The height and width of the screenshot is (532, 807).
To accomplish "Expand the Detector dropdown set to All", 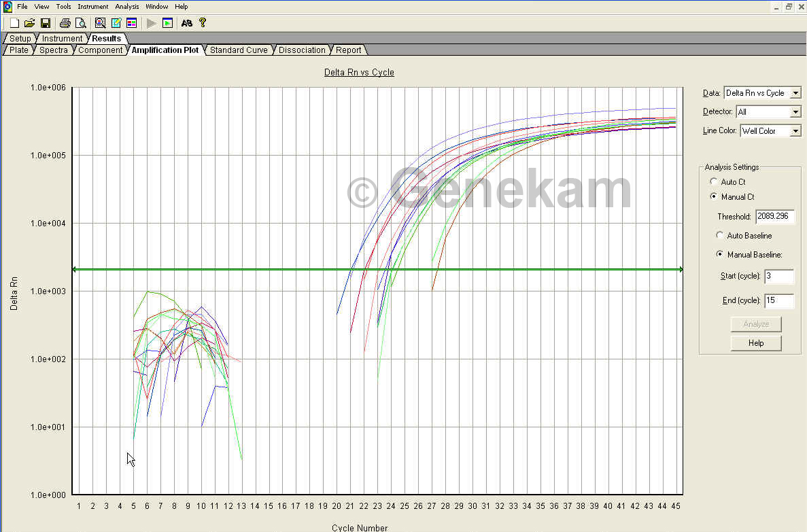I will pos(795,111).
